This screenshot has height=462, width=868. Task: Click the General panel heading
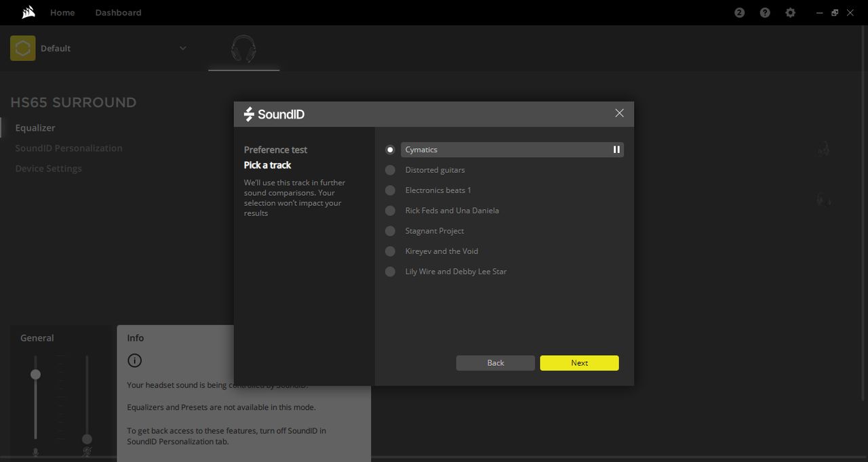(x=37, y=338)
